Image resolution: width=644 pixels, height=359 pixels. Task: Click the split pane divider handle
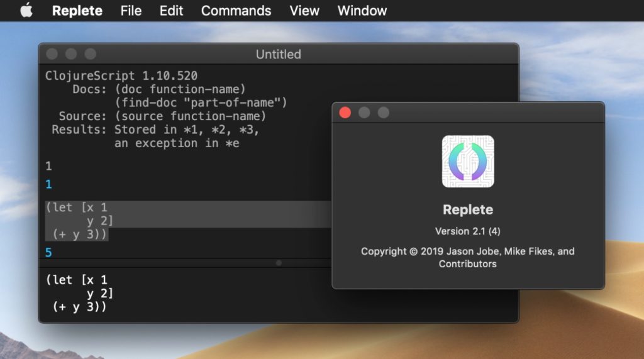(279, 263)
